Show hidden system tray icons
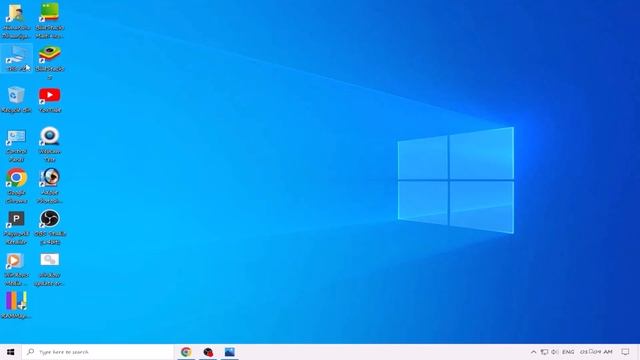The height and width of the screenshot is (360, 640). pyautogui.click(x=533, y=352)
